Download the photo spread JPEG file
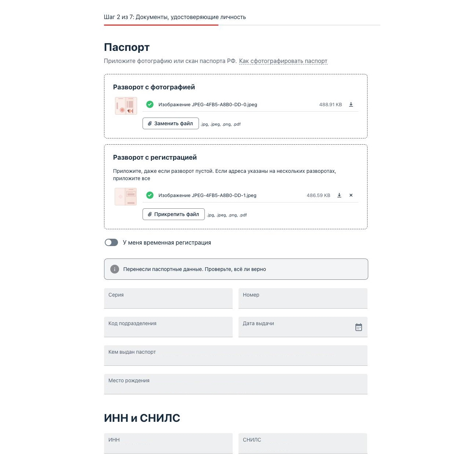The height and width of the screenshot is (476, 469). (x=351, y=104)
